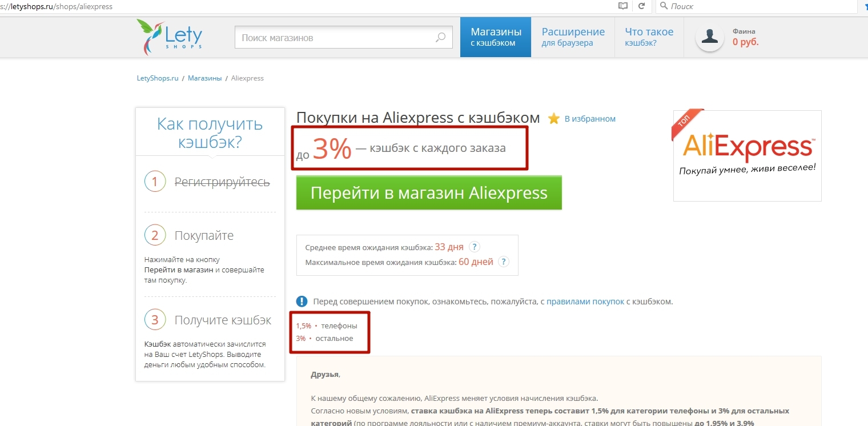Click the Друзья greeting in the notice
Viewport: 868px width, 426px height.
[x=325, y=375]
